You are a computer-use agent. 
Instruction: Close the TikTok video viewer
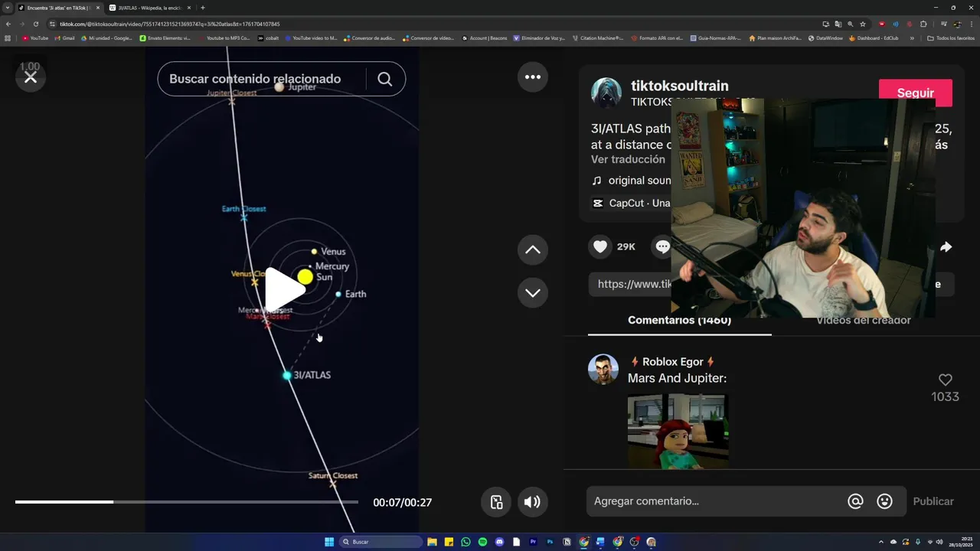click(x=31, y=77)
